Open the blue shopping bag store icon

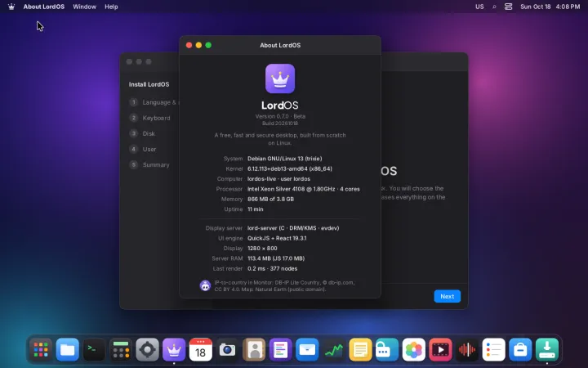pyautogui.click(x=520, y=350)
